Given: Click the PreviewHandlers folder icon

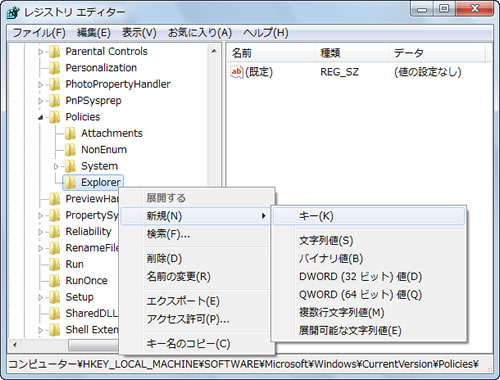Looking at the screenshot, I should click(54, 199).
